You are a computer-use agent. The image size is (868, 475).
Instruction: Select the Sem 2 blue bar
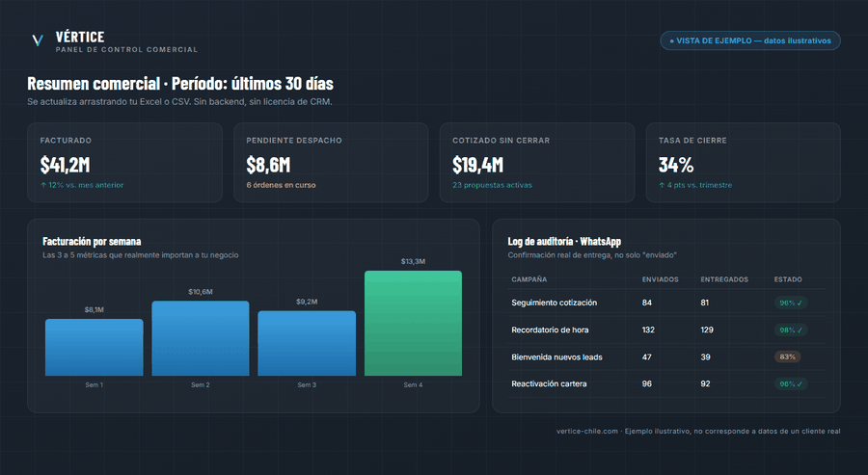(201, 338)
